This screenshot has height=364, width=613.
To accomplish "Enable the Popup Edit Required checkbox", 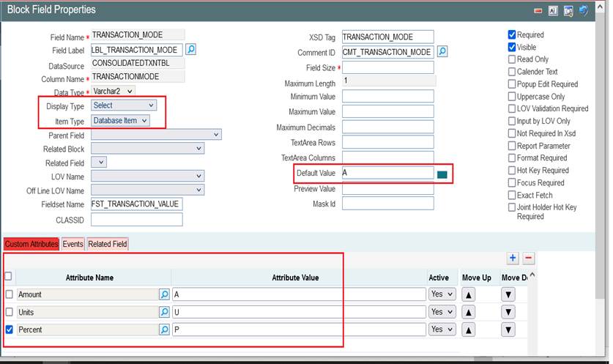I will [x=512, y=84].
